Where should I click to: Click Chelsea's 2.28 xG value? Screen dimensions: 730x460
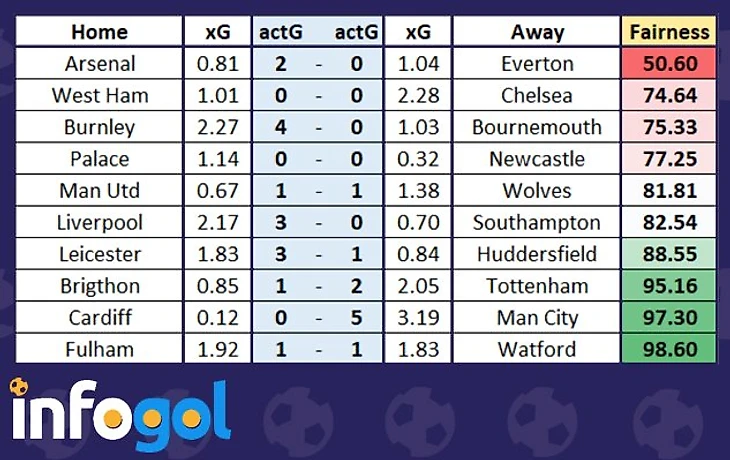tap(417, 96)
